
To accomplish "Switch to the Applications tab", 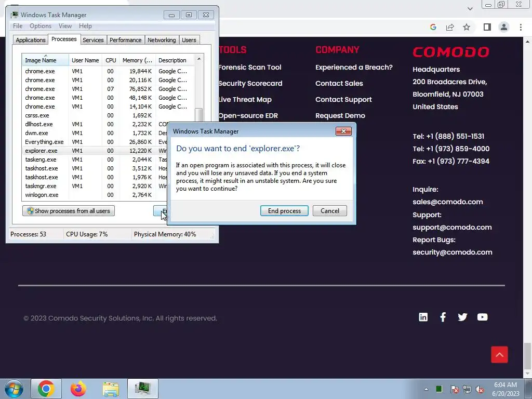I will [31, 40].
